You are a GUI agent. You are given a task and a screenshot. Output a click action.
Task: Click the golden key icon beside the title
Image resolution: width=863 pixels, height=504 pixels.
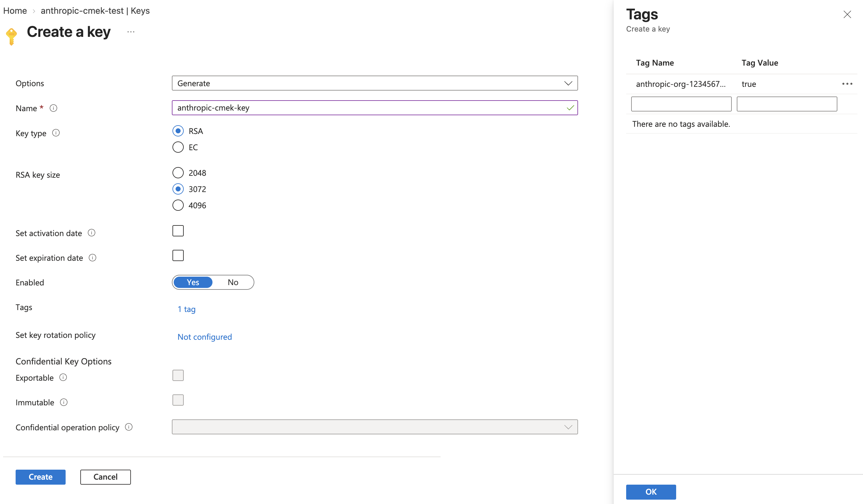pyautogui.click(x=11, y=37)
